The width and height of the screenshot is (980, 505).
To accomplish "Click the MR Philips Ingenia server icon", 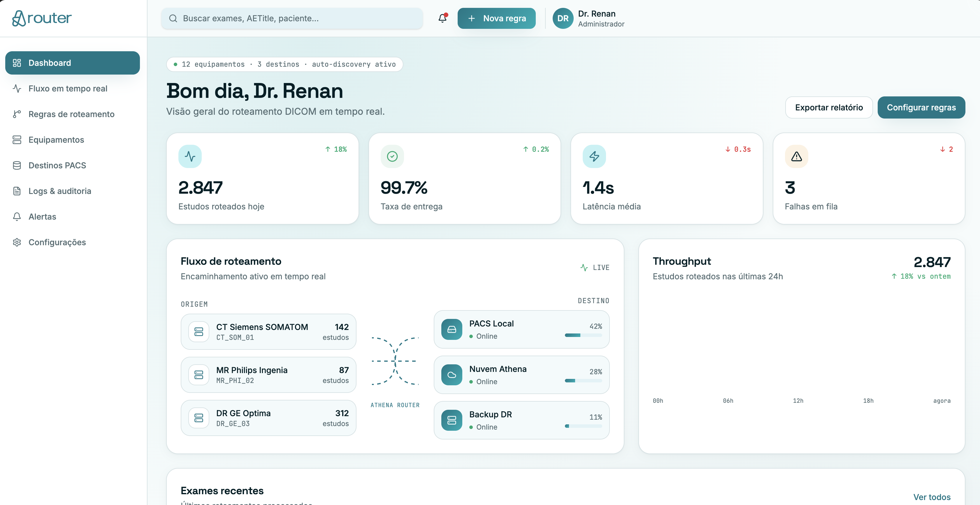I will tap(199, 375).
